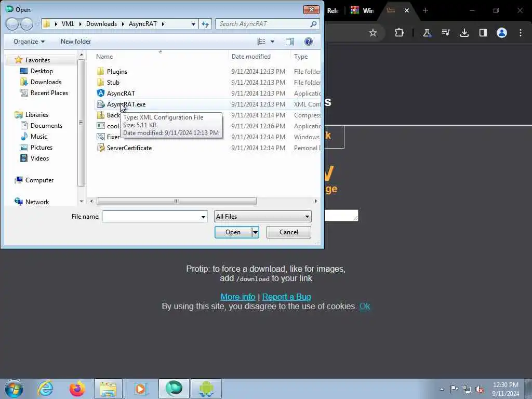The image size is (532, 399).
Task: Click the Open button
Action: 233,232
